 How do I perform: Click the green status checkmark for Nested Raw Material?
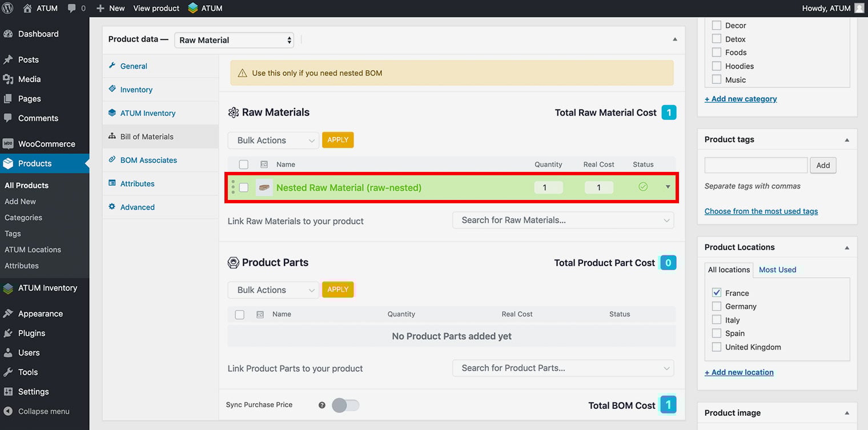pyautogui.click(x=643, y=187)
